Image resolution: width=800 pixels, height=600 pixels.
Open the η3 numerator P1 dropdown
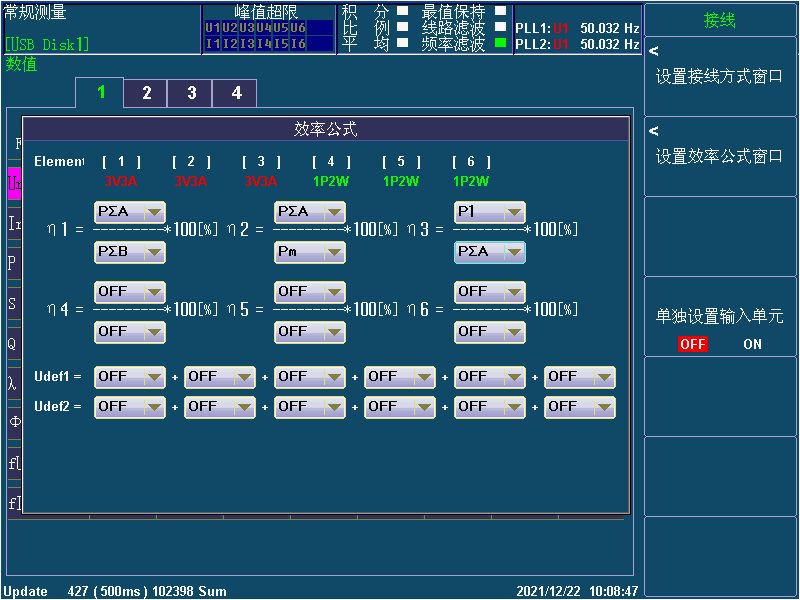click(489, 212)
